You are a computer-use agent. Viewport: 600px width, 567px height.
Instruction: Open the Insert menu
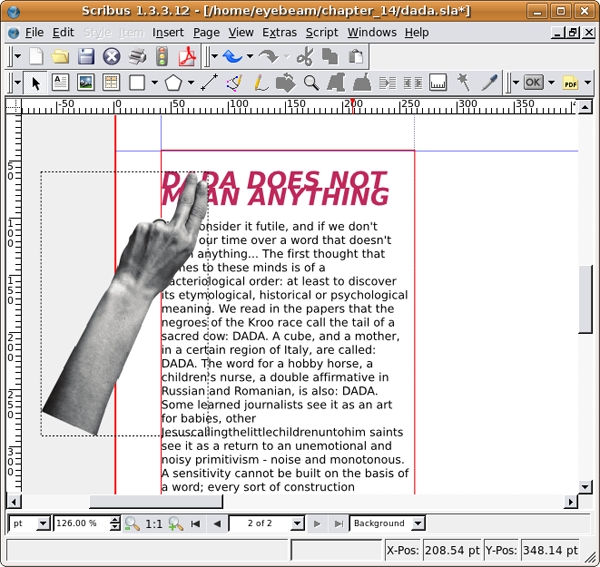point(168,32)
